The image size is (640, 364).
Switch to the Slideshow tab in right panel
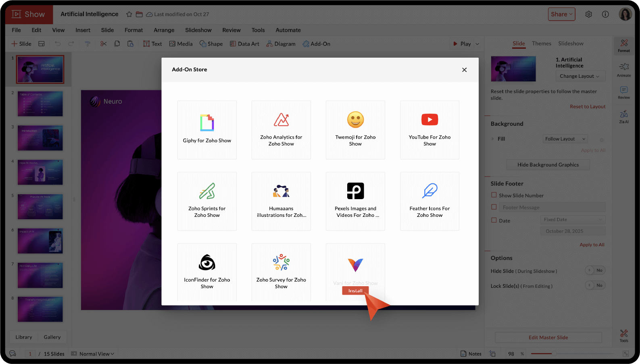(571, 44)
